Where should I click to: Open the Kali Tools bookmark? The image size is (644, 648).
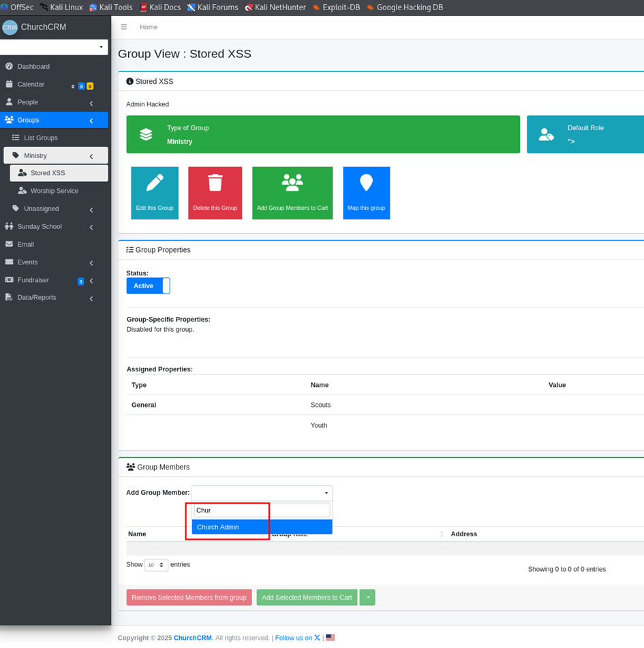click(x=111, y=7)
